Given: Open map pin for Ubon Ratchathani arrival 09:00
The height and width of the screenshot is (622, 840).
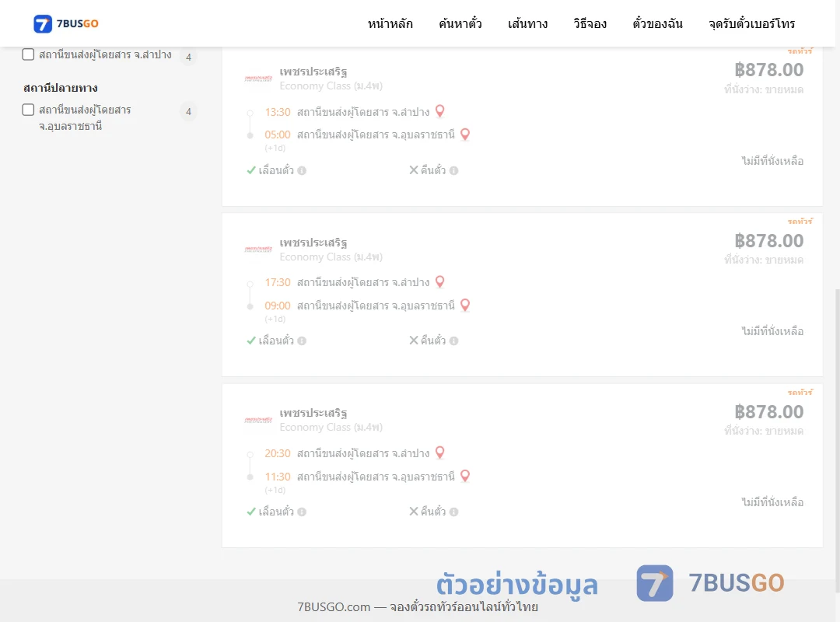Looking at the screenshot, I should click(x=465, y=306).
